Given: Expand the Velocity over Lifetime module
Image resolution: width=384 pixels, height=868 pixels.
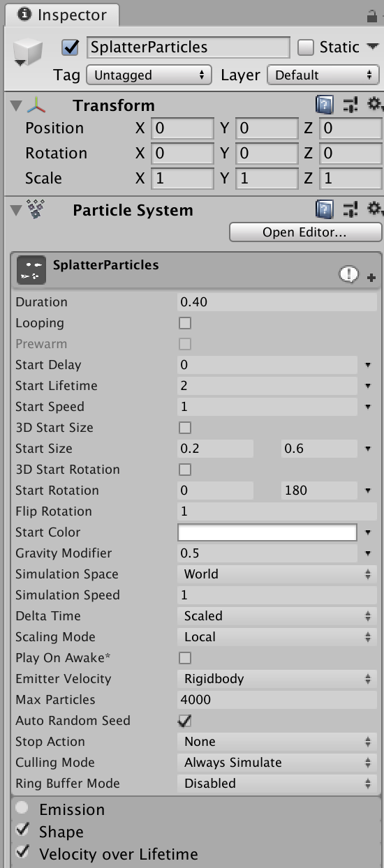Looking at the screenshot, I should pos(119,854).
